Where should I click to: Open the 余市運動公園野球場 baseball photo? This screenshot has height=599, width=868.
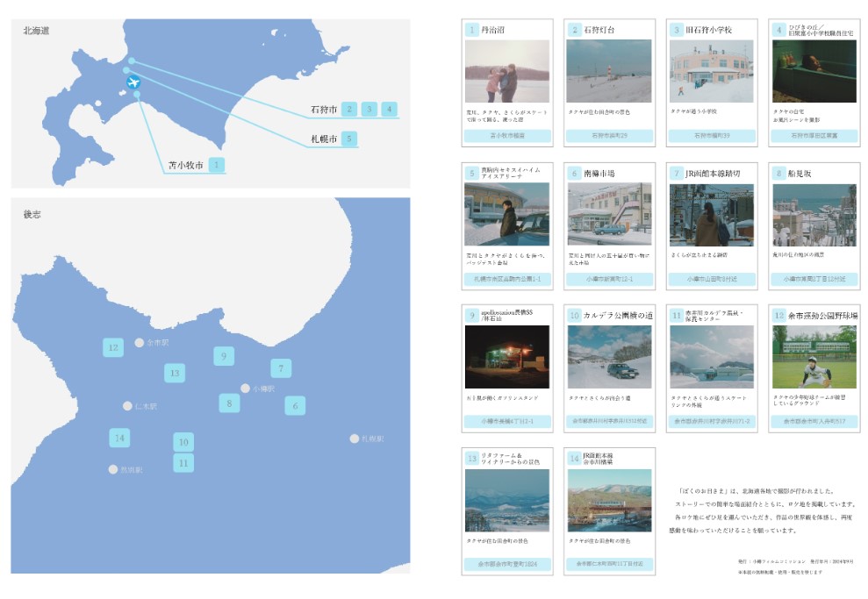(814, 357)
